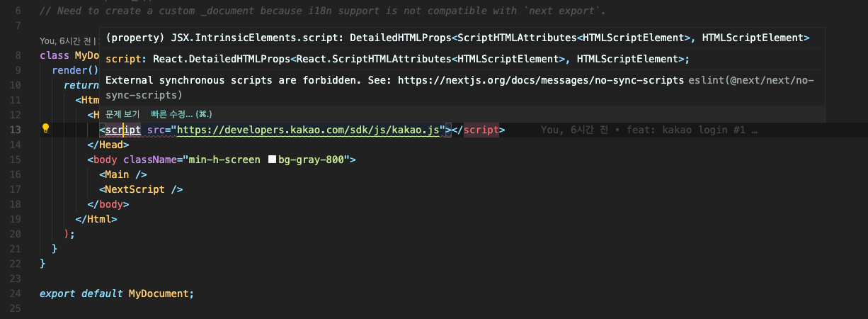Screen dimensions: 868x319
Task: Place cursor on MyDocument in export line
Action: 159,293
